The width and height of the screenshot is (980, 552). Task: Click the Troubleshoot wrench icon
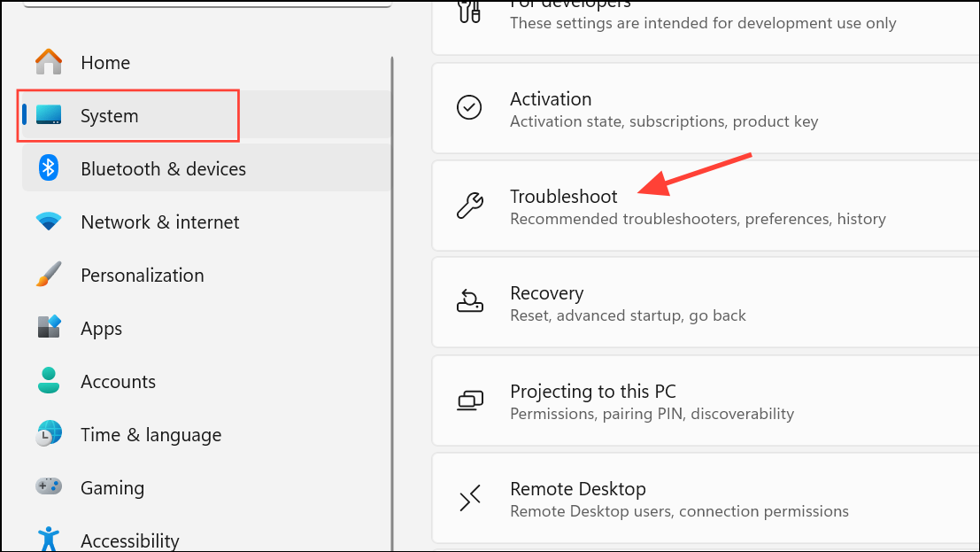469,206
